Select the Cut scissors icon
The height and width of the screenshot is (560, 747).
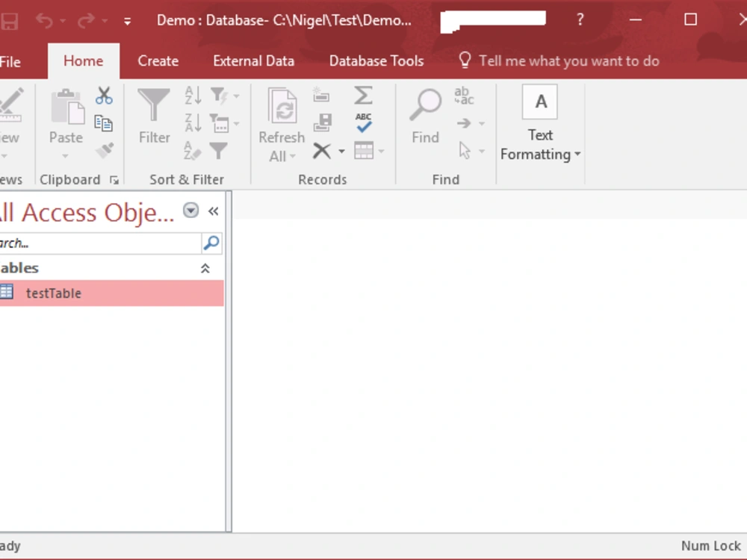(x=104, y=95)
